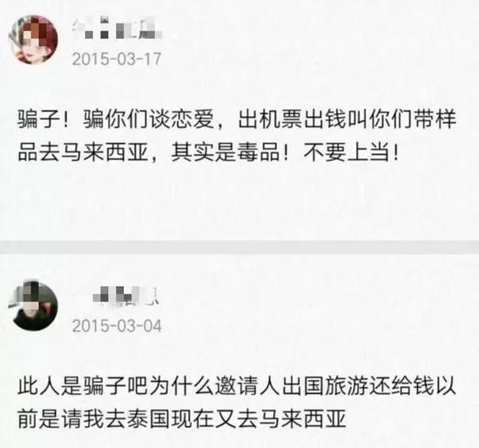Image resolution: width=479 pixels, height=448 pixels.
Task: Tap 带样品 at end of first comment line
Action: [435, 119]
